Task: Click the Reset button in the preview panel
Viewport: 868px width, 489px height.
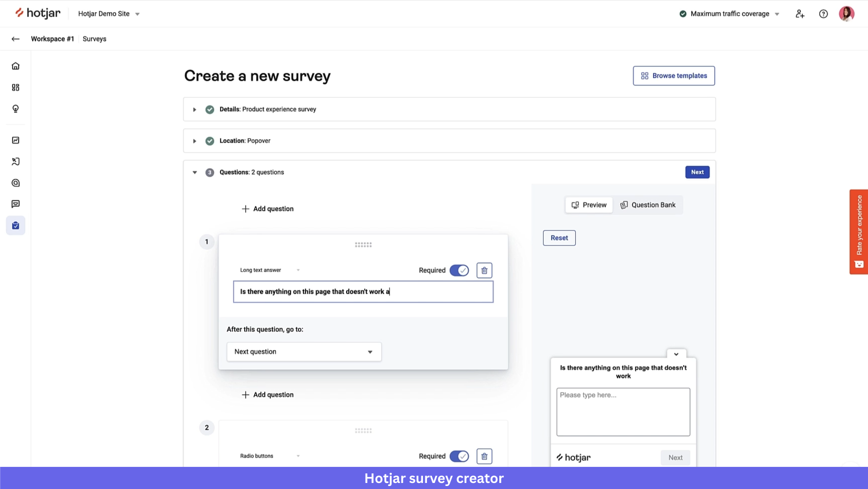Action: click(x=559, y=237)
